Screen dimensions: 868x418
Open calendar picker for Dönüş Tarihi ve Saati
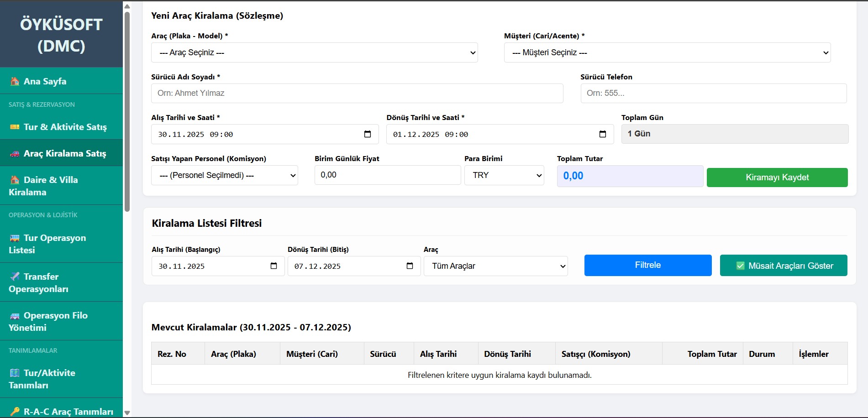coord(602,134)
